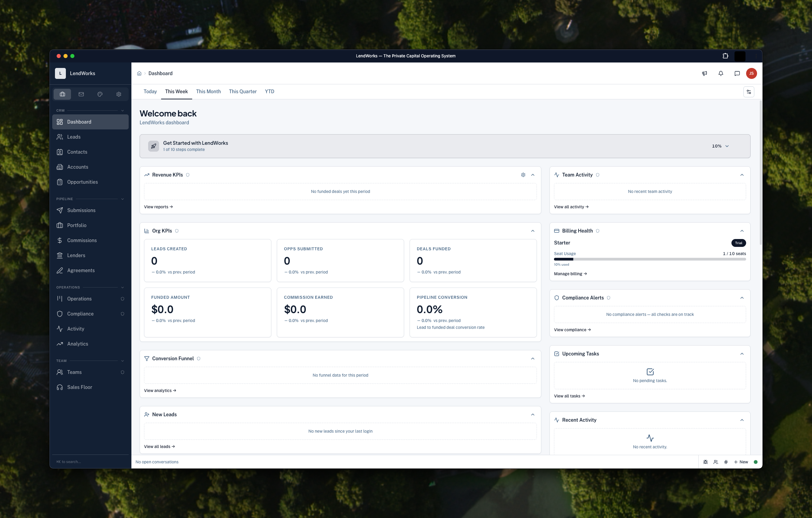The image size is (812, 518).
Task: Switch to the This Month tab
Action: point(209,92)
